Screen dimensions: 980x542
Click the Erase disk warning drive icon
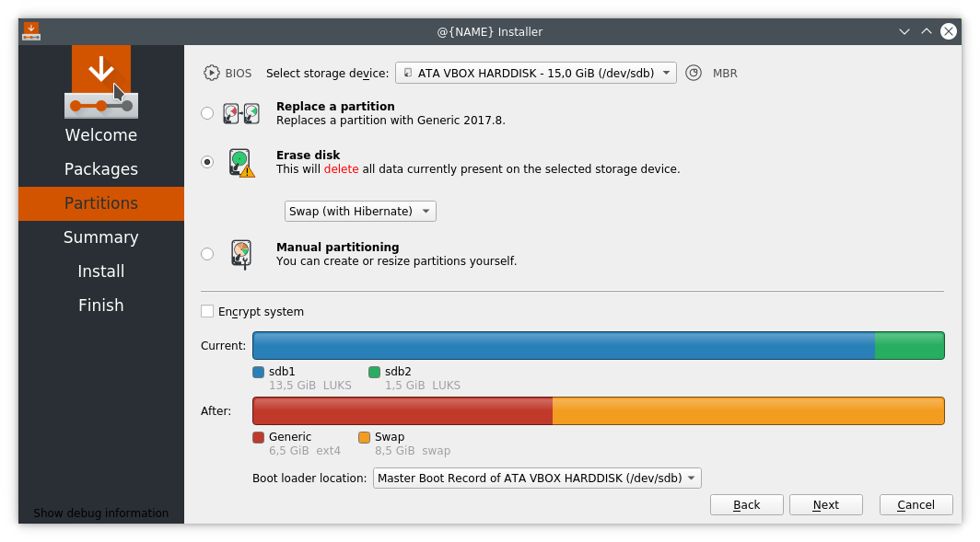(241, 162)
